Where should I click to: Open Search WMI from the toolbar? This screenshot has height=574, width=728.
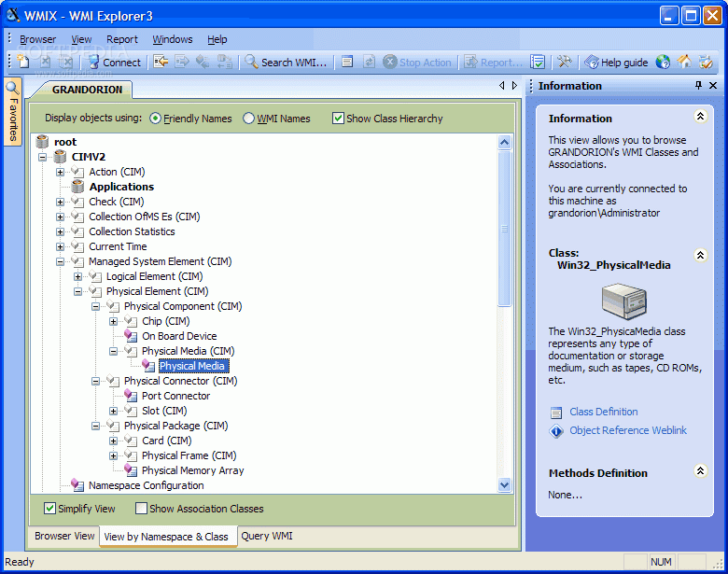click(286, 63)
